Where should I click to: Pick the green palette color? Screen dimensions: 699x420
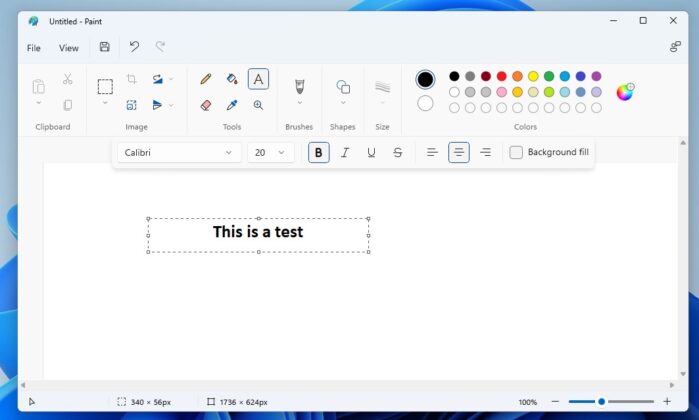pos(549,76)
